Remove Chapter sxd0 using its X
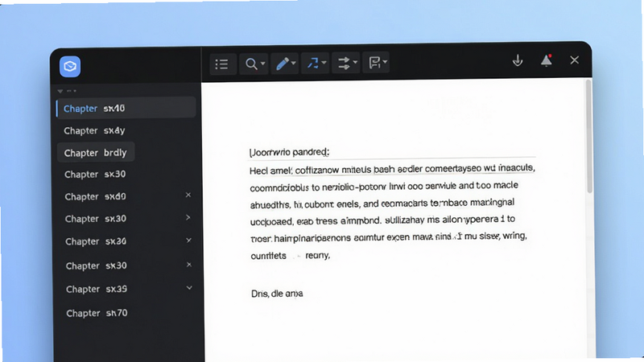 [188, 195]
